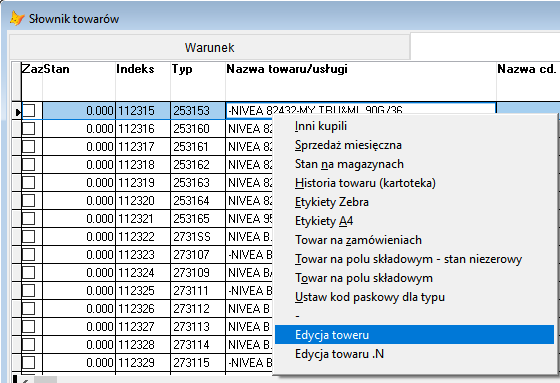The width and height of the screenshot is (560, 383).
Task: Select the Indeks cell 112319
Action: click(x=143, y=182)
